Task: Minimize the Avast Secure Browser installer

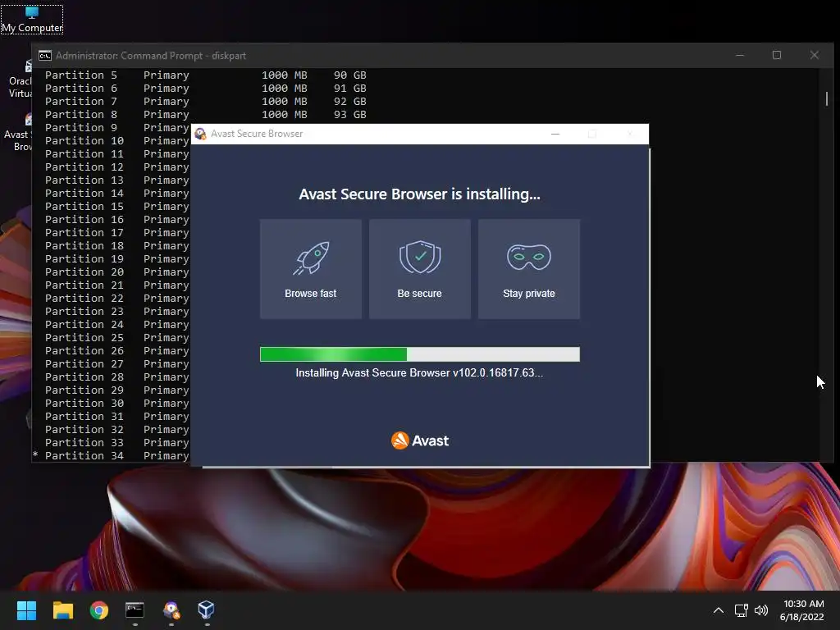Action: [x=555, y=134]
